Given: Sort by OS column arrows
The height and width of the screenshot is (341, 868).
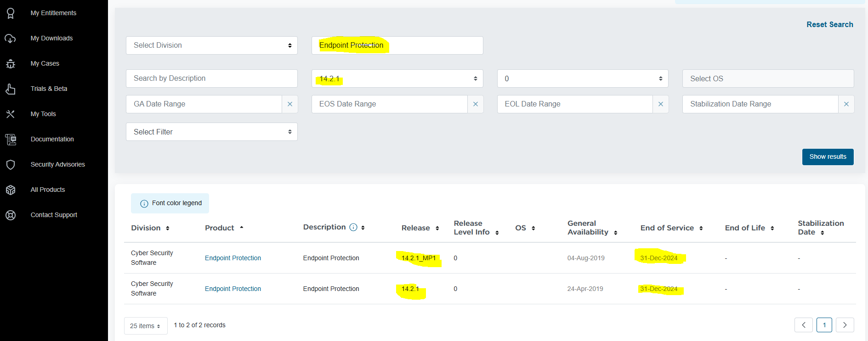Looking at the screenshot, I should tap(533, 228).
